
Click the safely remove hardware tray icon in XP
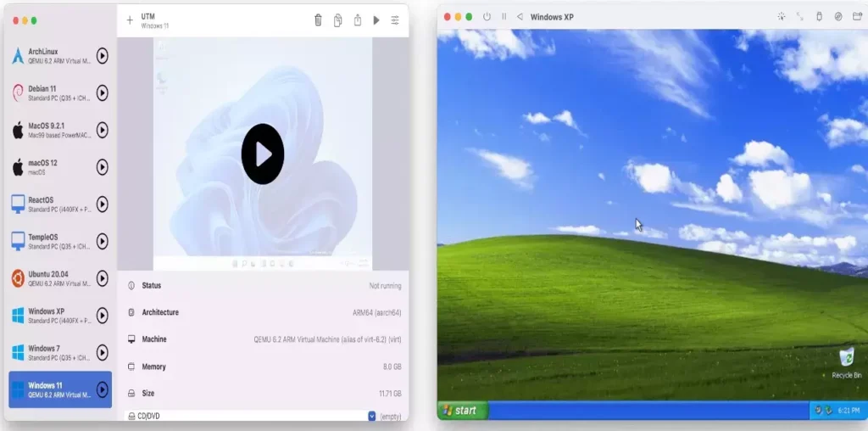[829, 411]
